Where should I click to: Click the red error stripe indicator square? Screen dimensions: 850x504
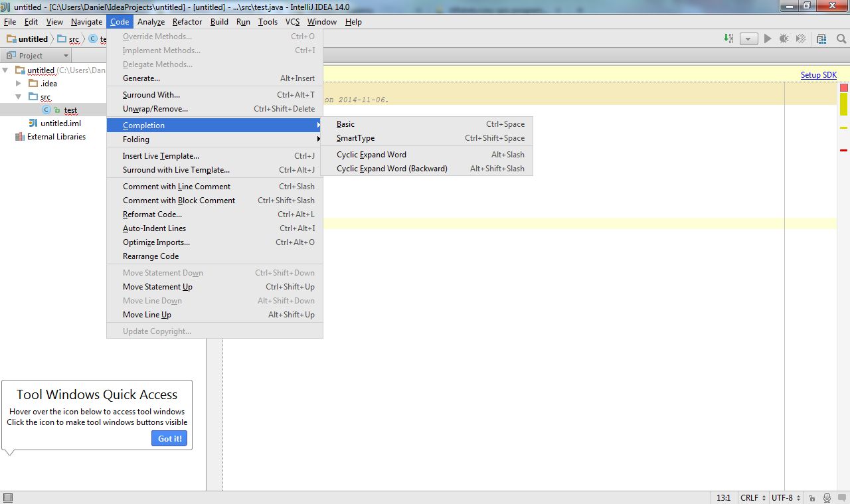844,88
